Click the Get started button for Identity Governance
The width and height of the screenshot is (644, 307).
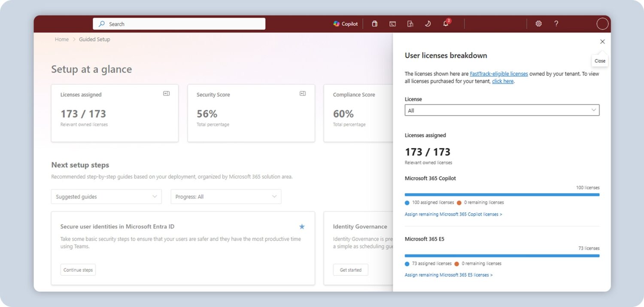pos(351,270)
